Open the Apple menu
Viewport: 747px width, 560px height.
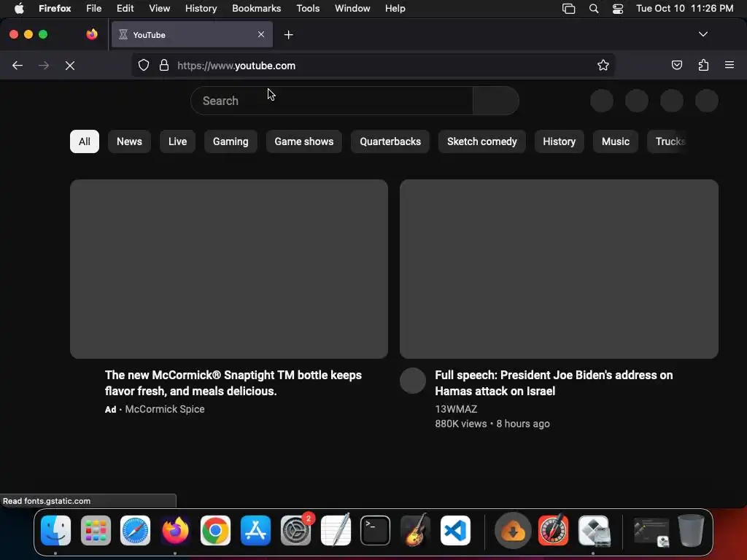pyautogui.click(x=19, y=8)
